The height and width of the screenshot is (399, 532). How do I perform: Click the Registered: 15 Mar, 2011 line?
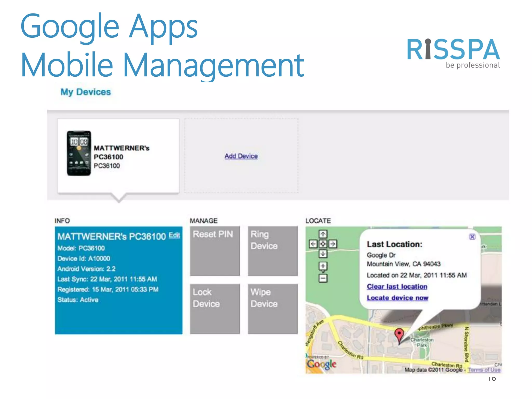tap(108, 289)
